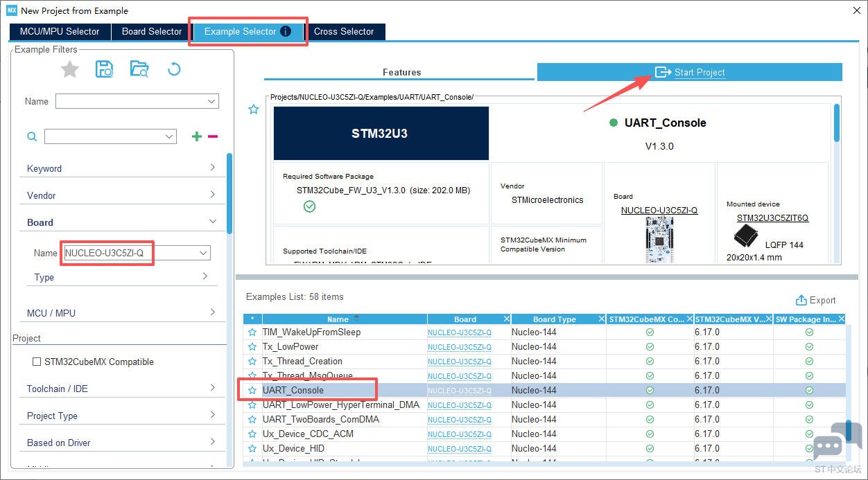
Task: Close the SW Package column filter X
Action: pos(841,319)
